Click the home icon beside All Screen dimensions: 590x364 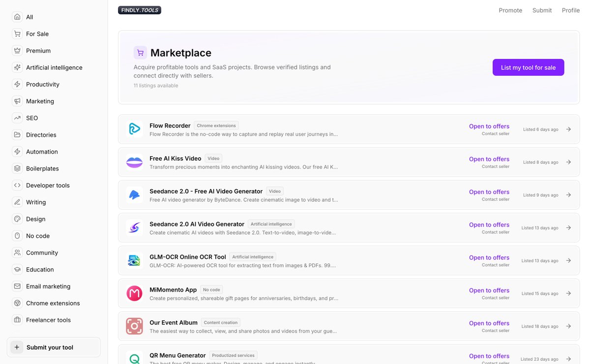coord(17,17)
